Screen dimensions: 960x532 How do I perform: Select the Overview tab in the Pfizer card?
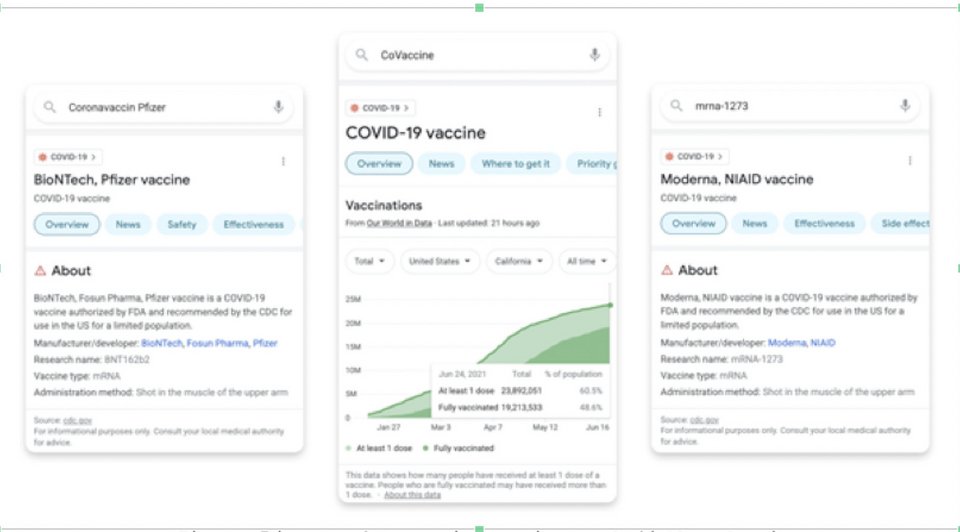pos(67,225)
